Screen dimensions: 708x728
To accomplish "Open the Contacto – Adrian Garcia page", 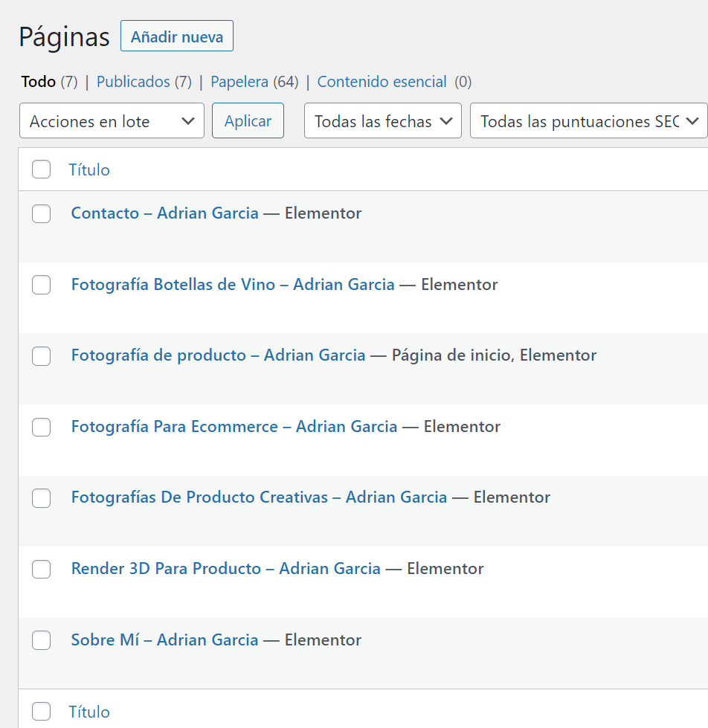I will [164, 213].
